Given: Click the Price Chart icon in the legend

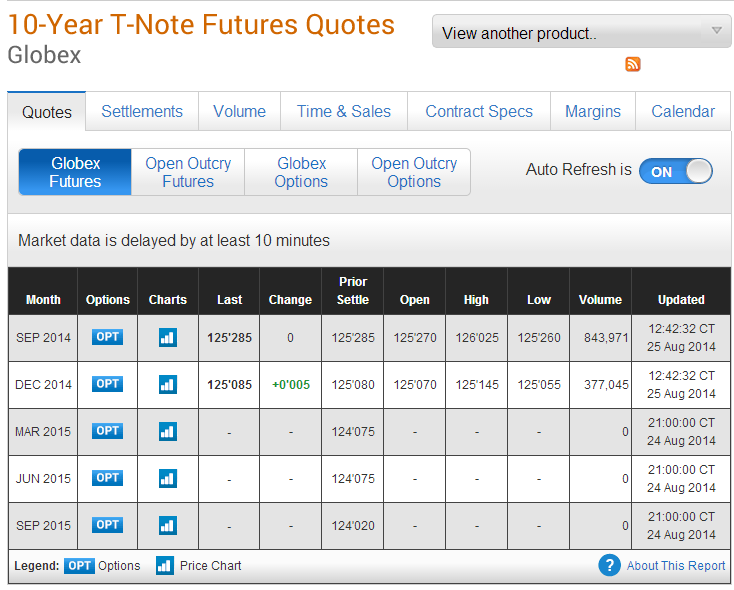Looking at the screenshot, I should click(165, 566).
